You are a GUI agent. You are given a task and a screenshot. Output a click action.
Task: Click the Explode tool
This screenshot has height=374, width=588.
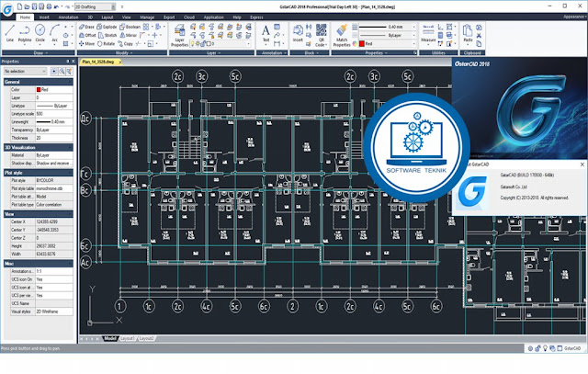pos(107,27)
